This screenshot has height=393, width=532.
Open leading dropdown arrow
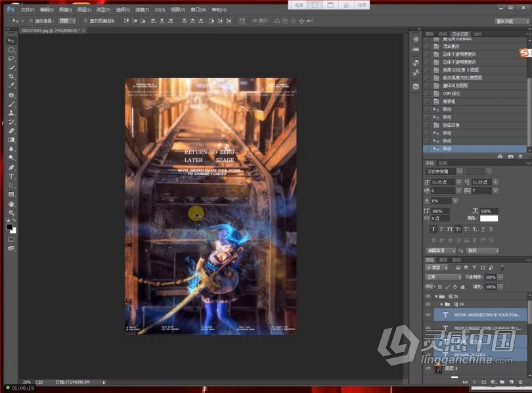496,182
